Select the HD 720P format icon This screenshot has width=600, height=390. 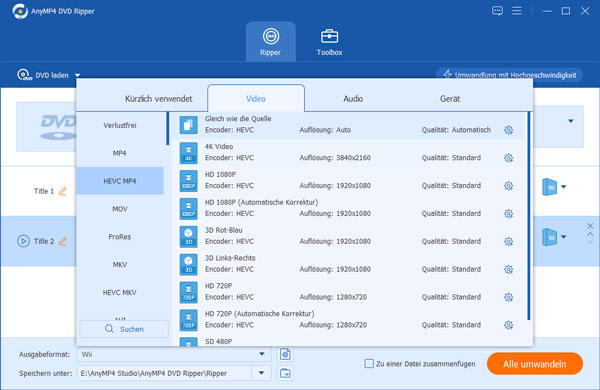click(189, 292)
